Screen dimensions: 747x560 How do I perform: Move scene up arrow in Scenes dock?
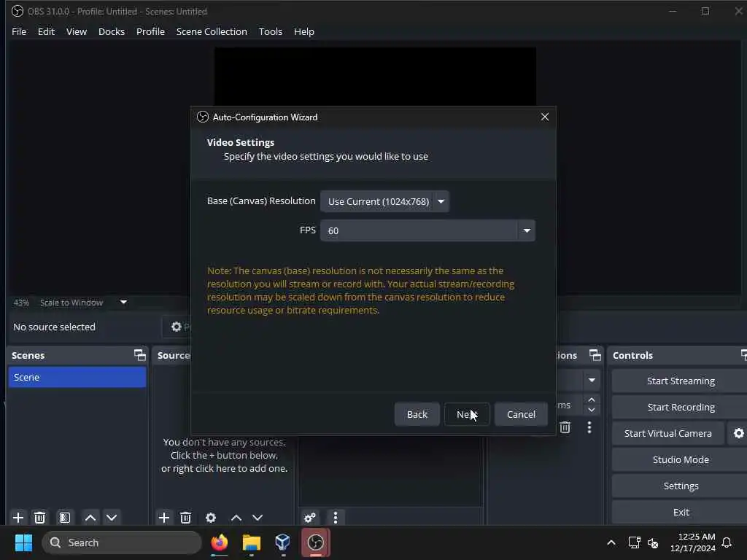pos(90,518)
